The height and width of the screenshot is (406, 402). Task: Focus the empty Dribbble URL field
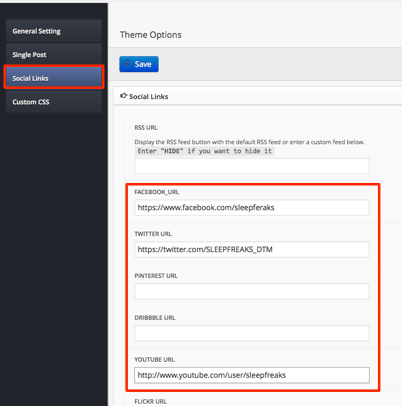(252, 333)
